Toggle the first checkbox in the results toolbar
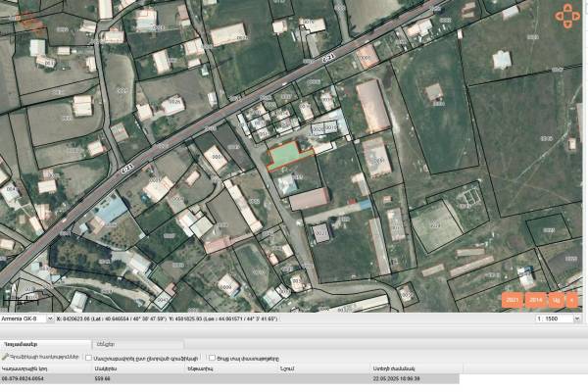 click(x=88, y=357)
